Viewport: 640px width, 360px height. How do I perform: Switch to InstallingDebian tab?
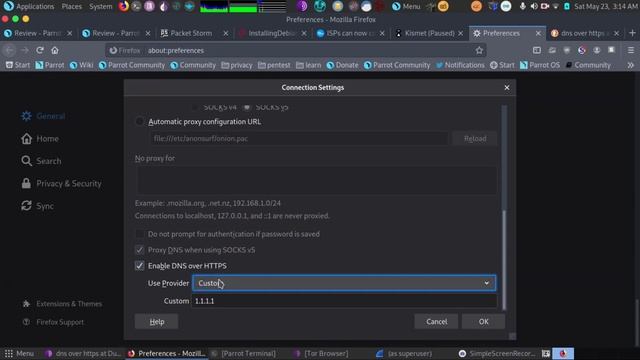click(273, 33)
